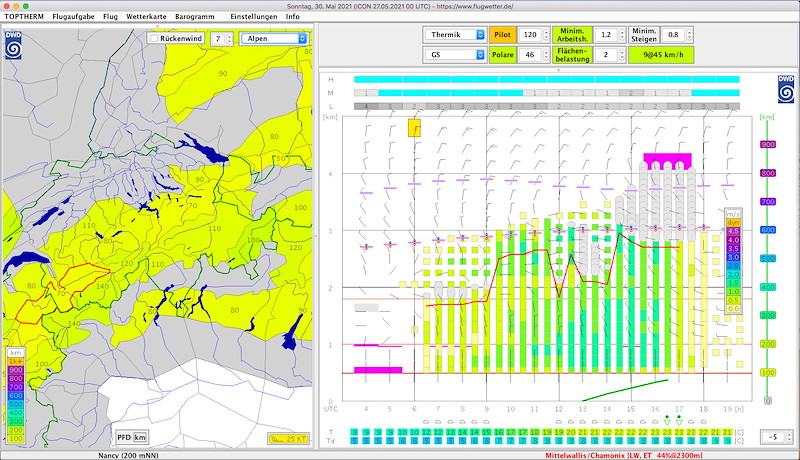Click the orange Pilot button
Screen dimensions: 800x460
[x=503, y=35]
